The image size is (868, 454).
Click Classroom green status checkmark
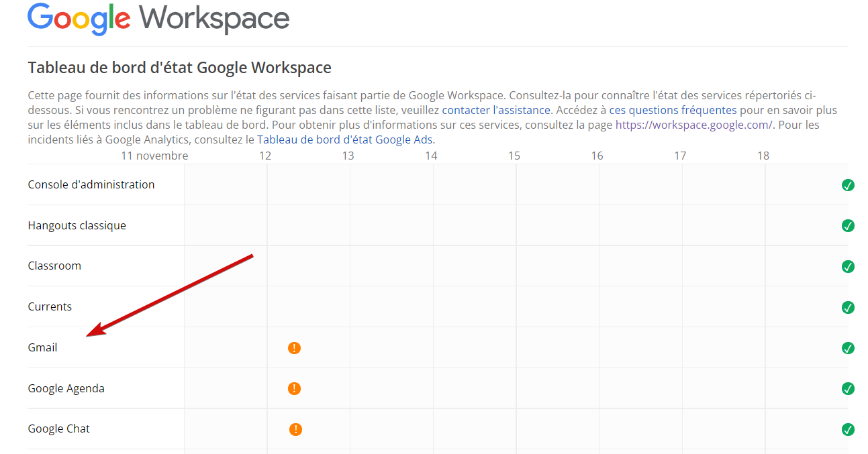click(x=848, y=266)
